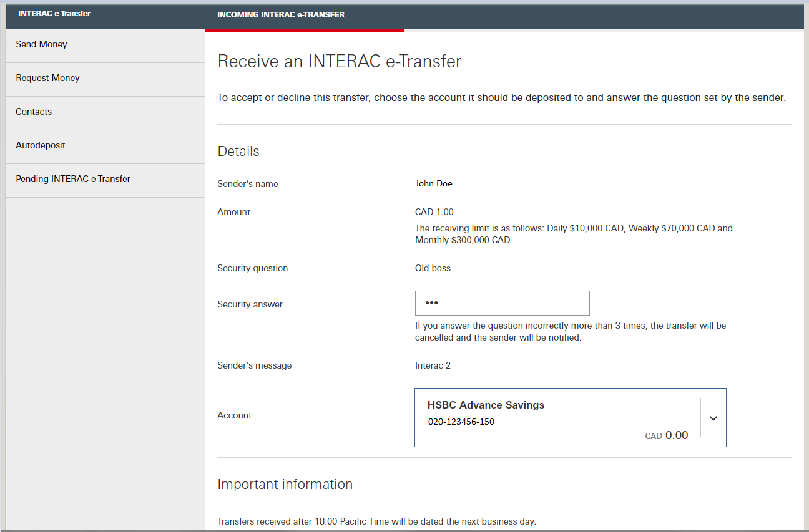This screenshot has height=532, width=809.
Task: Select the HSBC Advance Savings account box
Action: coord(571,418)
